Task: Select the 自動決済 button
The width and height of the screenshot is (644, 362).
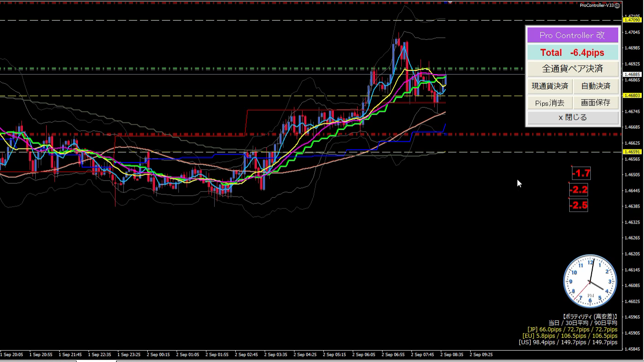Action: coord(596,86)
